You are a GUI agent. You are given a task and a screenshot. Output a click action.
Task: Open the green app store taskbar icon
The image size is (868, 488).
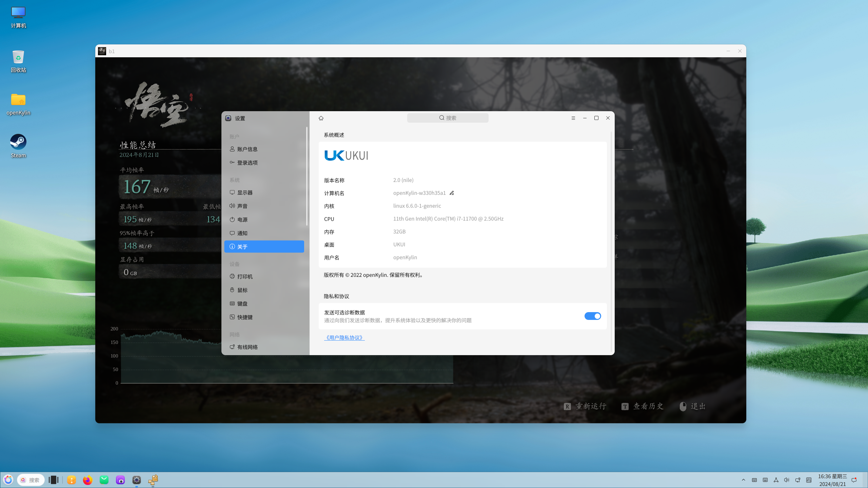(104, 480)
